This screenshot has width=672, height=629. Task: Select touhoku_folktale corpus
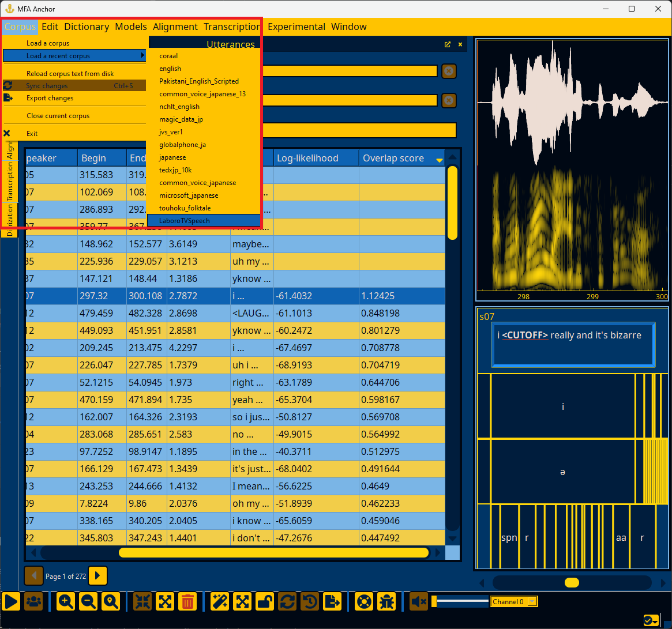click(x=204, y=208)
